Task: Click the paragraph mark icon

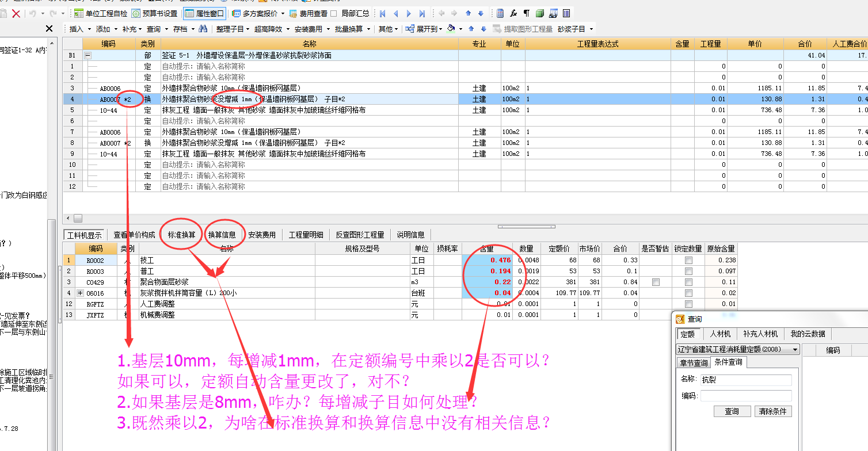Action: click(526, 13)
